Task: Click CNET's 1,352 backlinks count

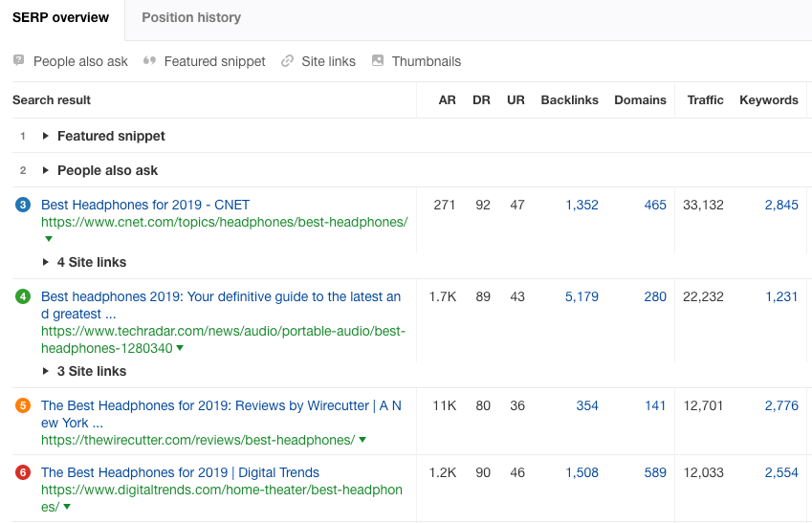Action: (x=582, y=205)
